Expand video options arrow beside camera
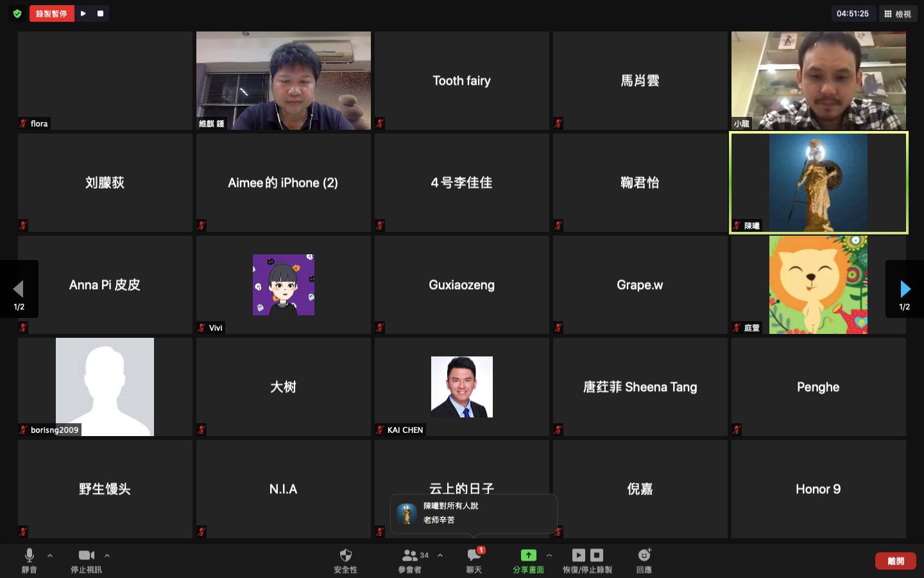 click(107, 556)
